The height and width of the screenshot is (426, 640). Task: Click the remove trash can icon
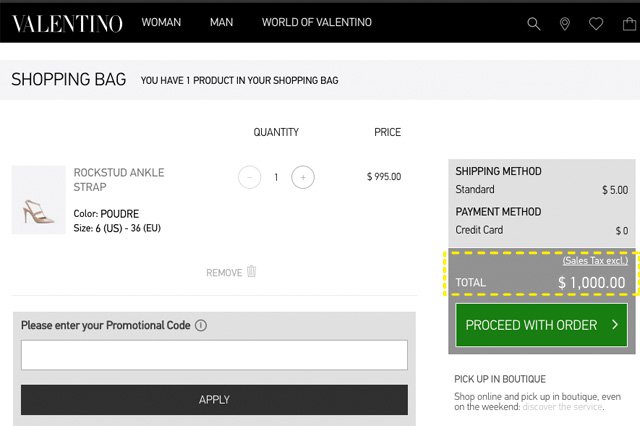252,272
